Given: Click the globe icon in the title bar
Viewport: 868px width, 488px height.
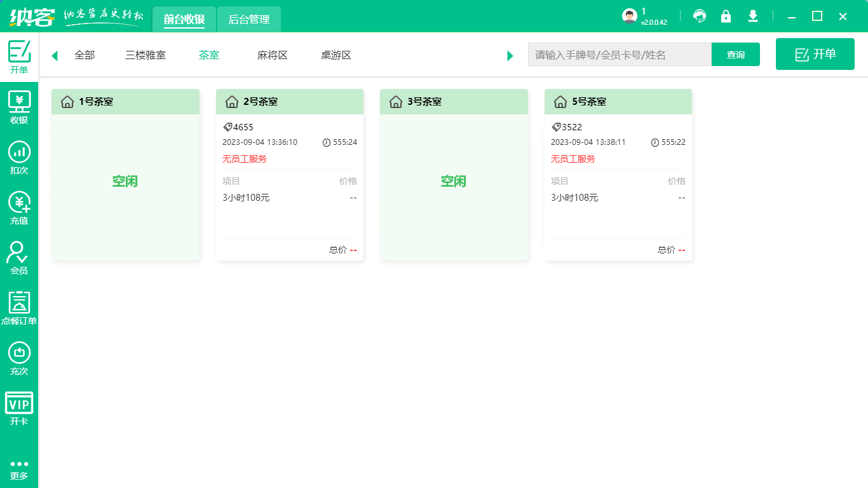Looking at the screenshot, I should (x=700, y=16).
